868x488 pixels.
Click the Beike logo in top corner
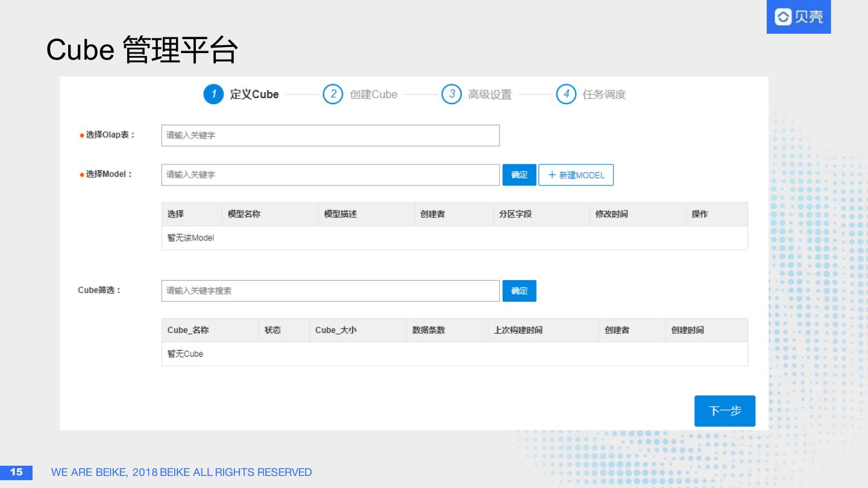[799, 17]
